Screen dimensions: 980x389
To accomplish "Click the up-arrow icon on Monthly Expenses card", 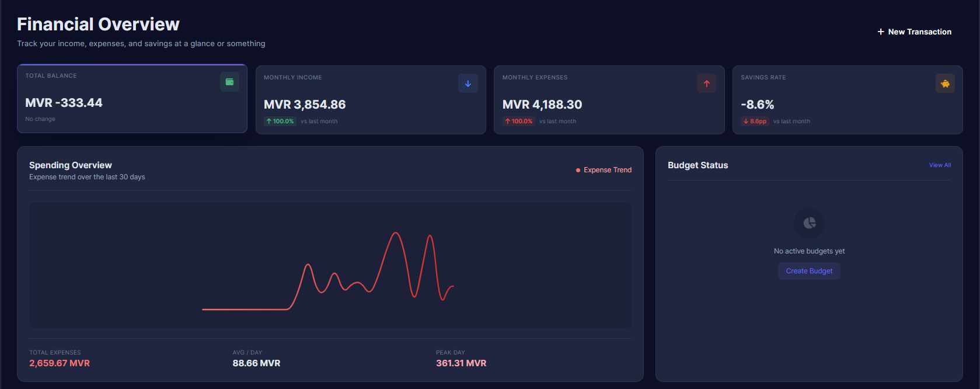I will [x=706, y=84].
